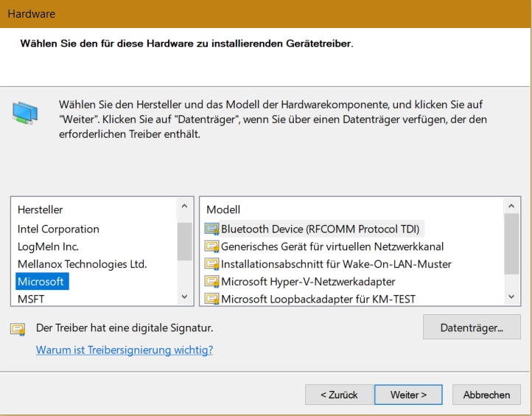Click Modell list scroll-down arrow
Screen dimensions: 532x416
[511, 297]
